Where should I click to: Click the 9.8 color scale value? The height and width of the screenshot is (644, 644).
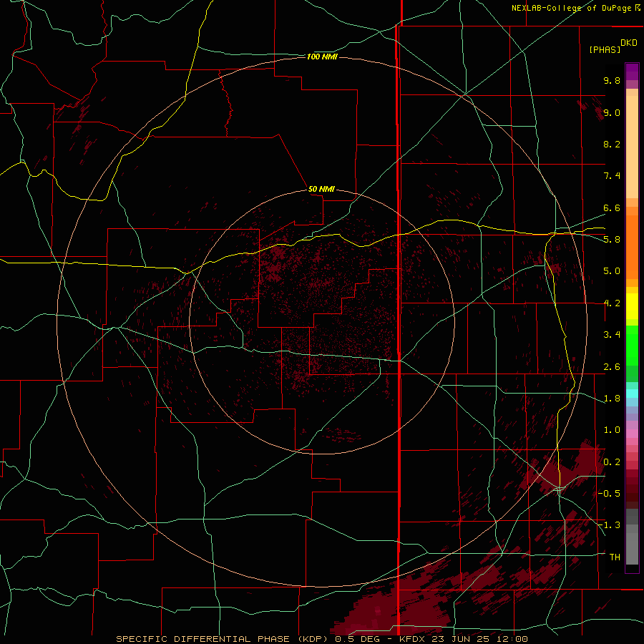[x=612, y=80]
